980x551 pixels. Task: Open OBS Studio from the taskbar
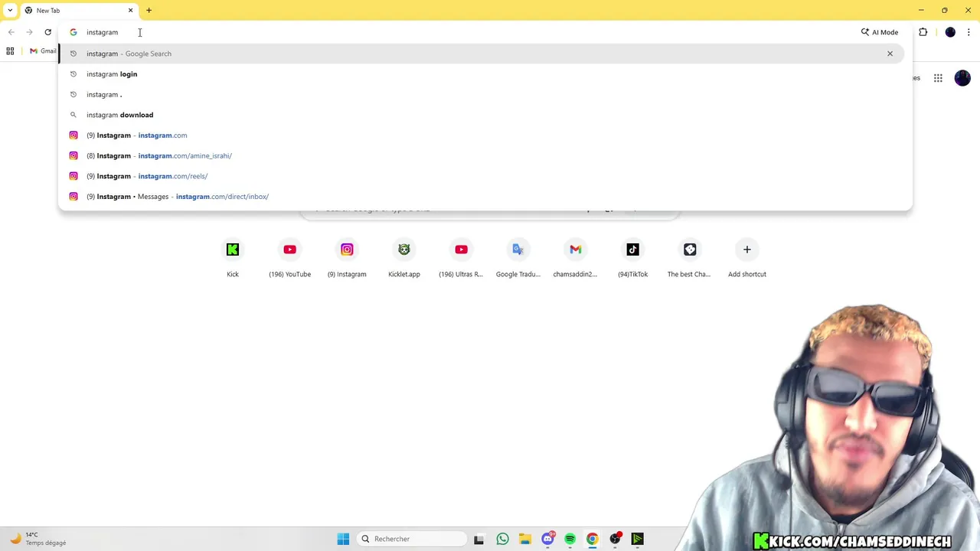pos(615,539)
